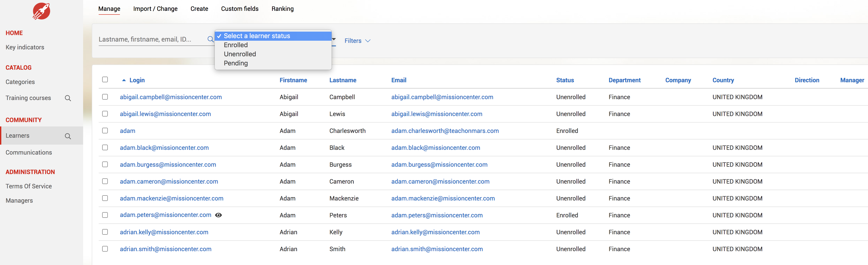Click email link adrian.kelly@missioncenter.com
The height and width of the screenshot is (265, 868).
coord(435,232)
